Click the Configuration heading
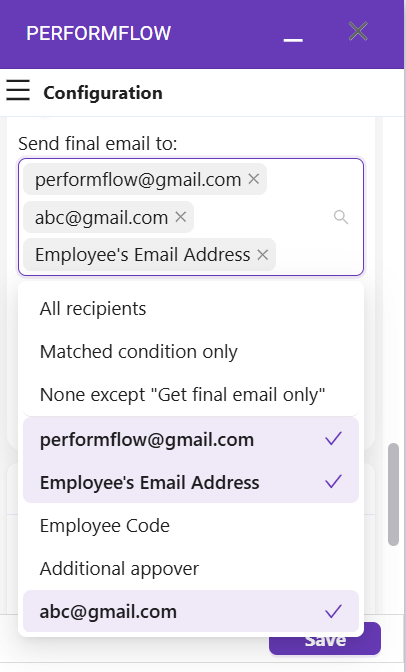Screen dimensions: 406x672 [x=103, y=93]
